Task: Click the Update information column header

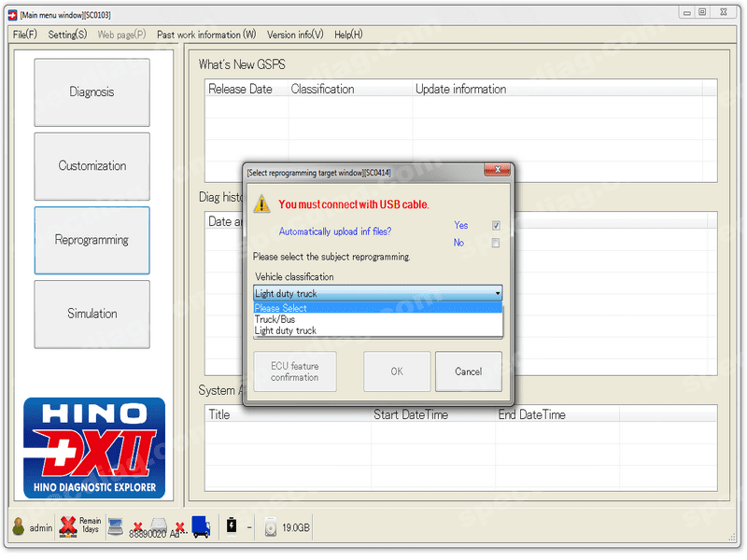Action: 557,89
